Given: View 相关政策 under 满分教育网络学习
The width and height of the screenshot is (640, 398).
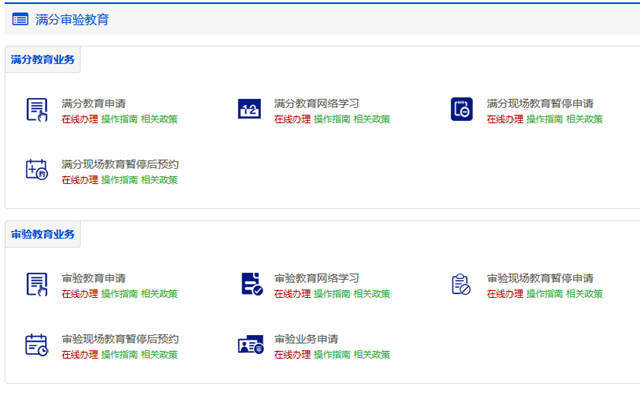Looking at the screenshot, I should (372, 119).
